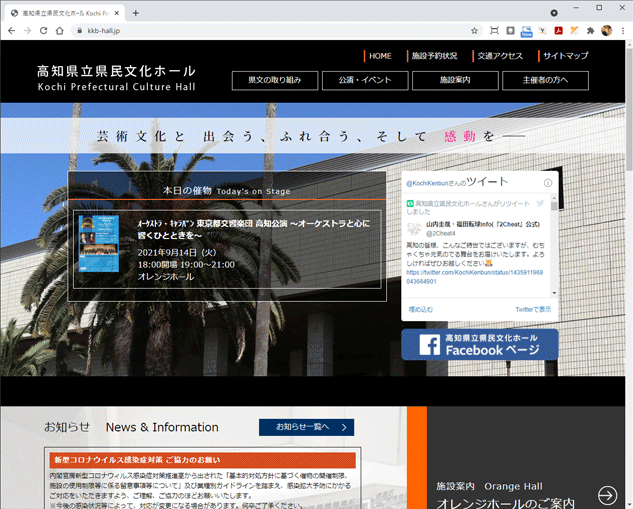The height and width of the screenshot is (509, 633).
Task: Select the kkb-hall.jp tab
Action: (65, 13)
